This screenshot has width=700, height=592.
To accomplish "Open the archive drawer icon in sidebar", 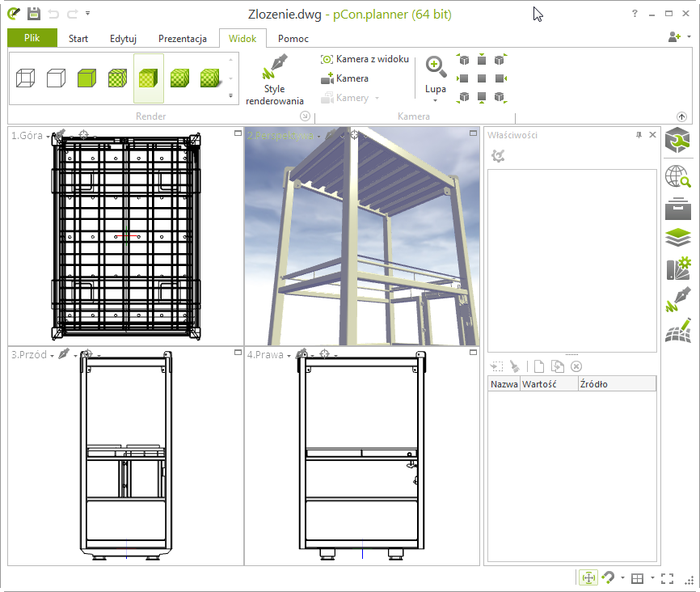I will coord(677,207).
